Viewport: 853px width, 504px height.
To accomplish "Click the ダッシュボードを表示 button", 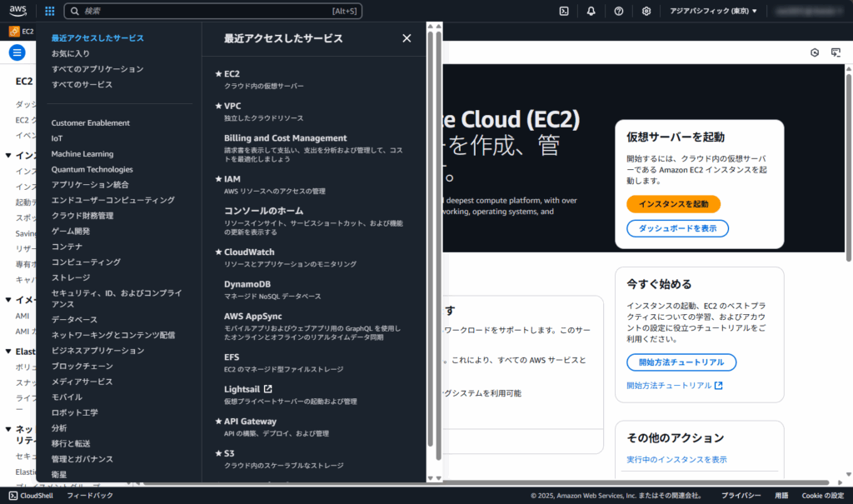I will point(677,228).
